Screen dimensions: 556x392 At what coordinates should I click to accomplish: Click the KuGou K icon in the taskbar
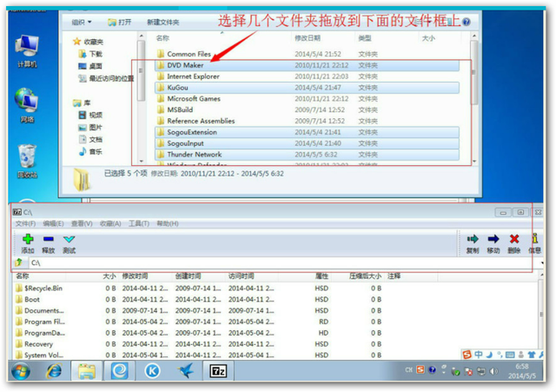153,371
